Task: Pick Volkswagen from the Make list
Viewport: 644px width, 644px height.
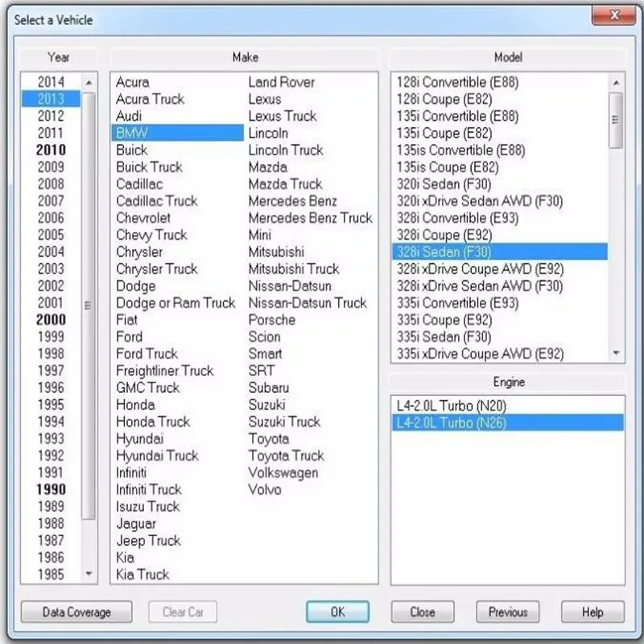Action: click(x=282, y=473)
